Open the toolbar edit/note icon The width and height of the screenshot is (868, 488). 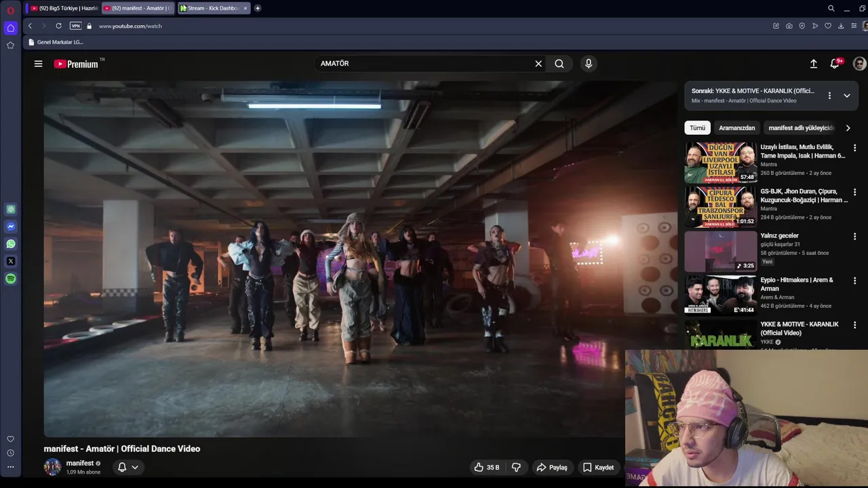point(776,26)
